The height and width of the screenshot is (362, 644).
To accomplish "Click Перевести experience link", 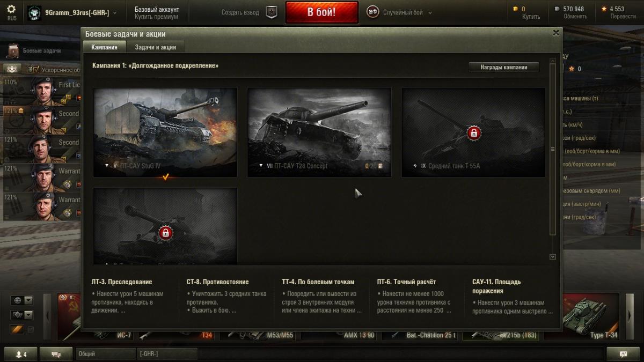I will click(x=623, y=17).
